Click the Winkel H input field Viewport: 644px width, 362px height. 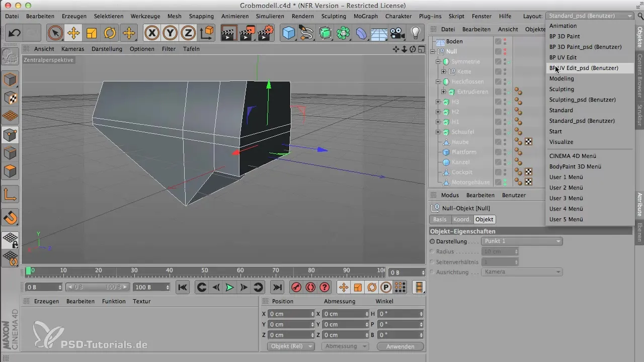click(400, 314)
